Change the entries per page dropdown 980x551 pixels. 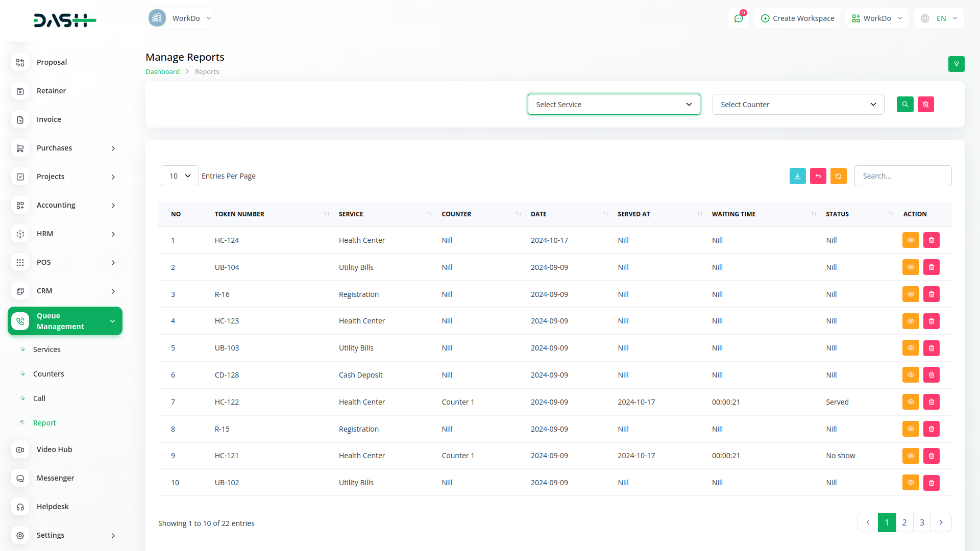click(180, 176)
